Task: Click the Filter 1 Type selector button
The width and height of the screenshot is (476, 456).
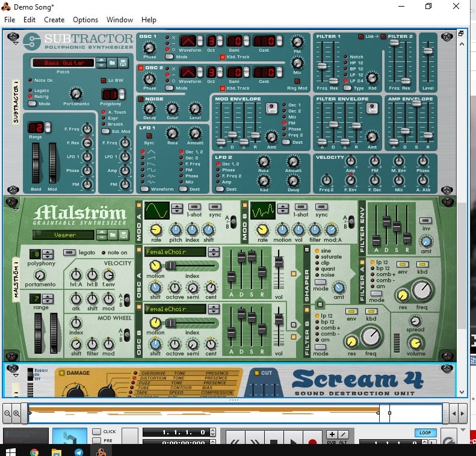Action: pyautogui.click(x=348, y=88)
